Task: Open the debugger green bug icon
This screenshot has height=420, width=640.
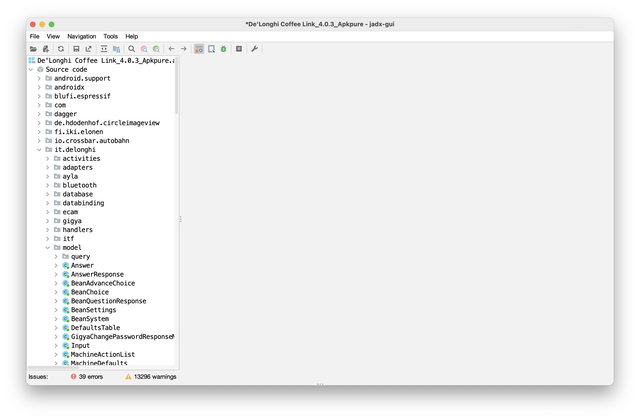Action: [x=224, y=49]
